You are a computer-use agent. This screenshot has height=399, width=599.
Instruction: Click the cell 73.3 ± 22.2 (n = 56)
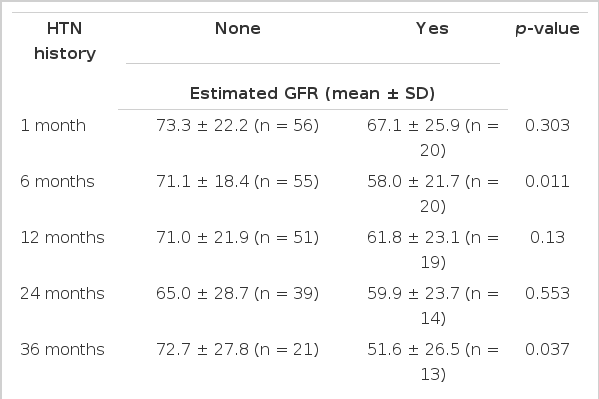pyautogui.click(x=237, y=126)
